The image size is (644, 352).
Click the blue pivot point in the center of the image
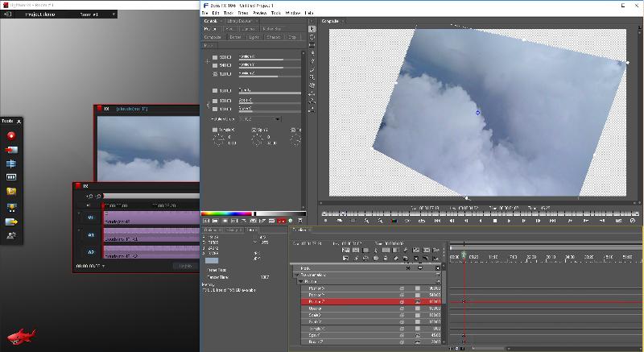click(x=477, y=113)
